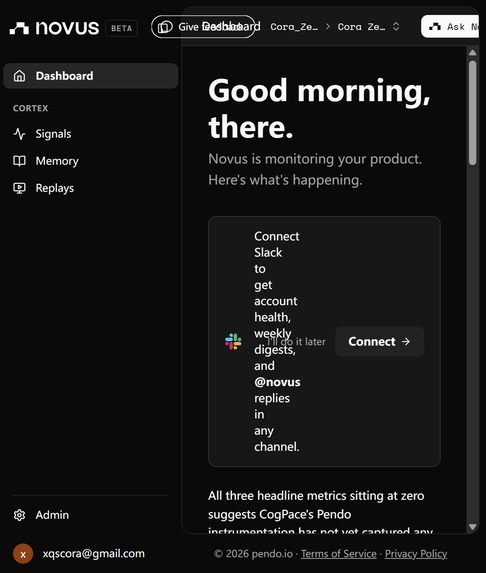Click the vertical scrollbar thumb
486x573 pixels.
click(x=472, y=113)
